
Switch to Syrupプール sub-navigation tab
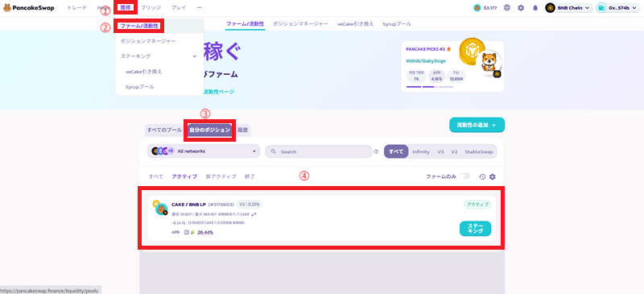pos(397,24)
